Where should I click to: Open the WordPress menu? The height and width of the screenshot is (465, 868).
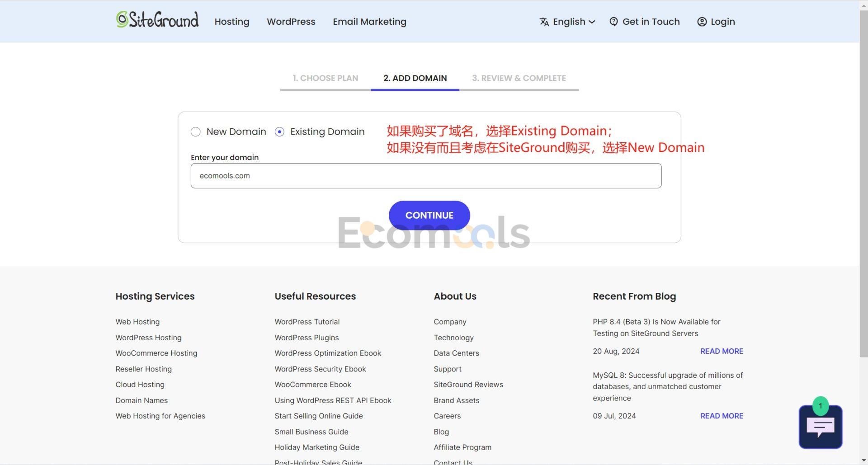(x=291, y=22)
